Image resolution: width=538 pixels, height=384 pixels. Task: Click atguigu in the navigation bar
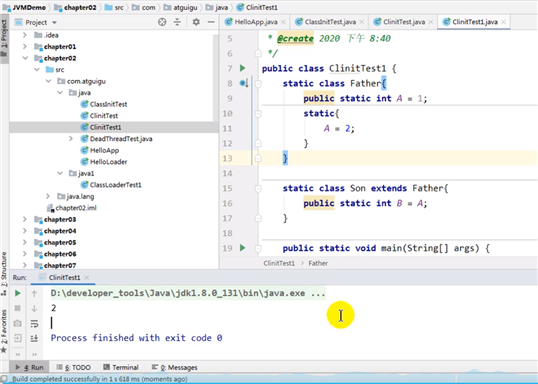(180, 7)
